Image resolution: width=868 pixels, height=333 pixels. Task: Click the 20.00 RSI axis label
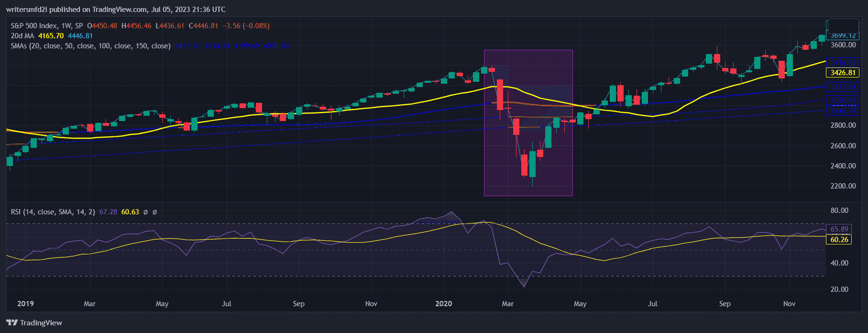click(x=839, y=289)
